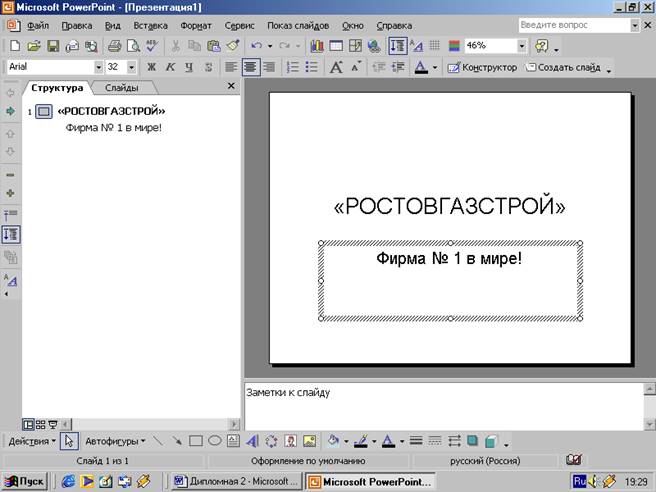
Task: Click the Print icon
Action: [114, 46]
